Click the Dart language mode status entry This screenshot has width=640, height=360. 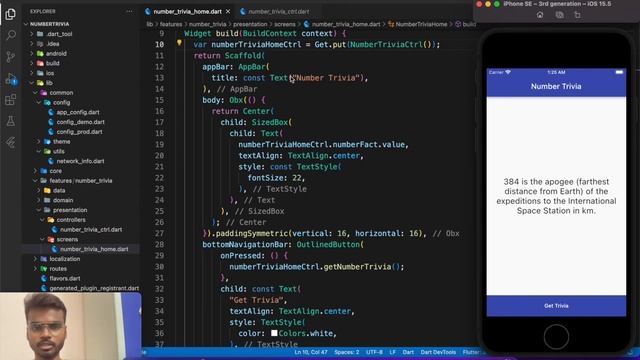408,352
